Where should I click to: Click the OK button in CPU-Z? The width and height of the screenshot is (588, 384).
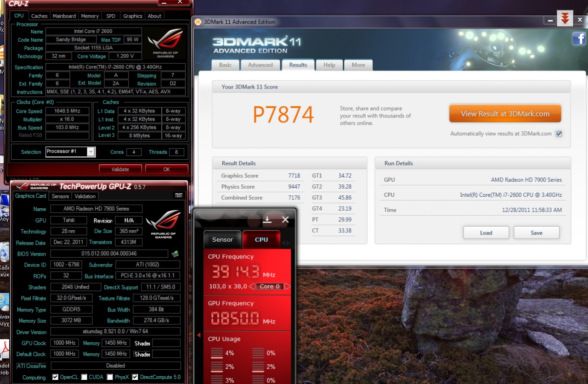tap(167, 169)
